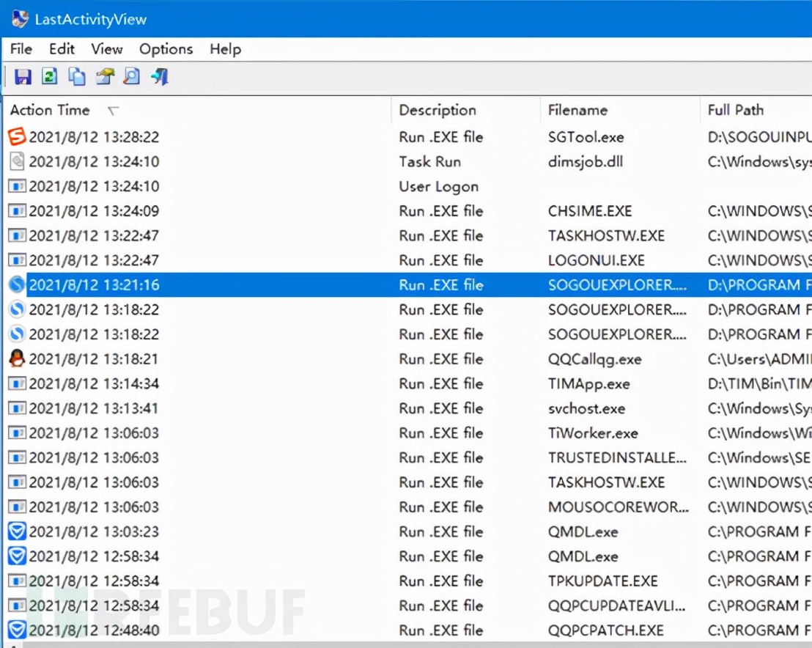
Task: Open the Options menu
Action: [x=166, y=49]
